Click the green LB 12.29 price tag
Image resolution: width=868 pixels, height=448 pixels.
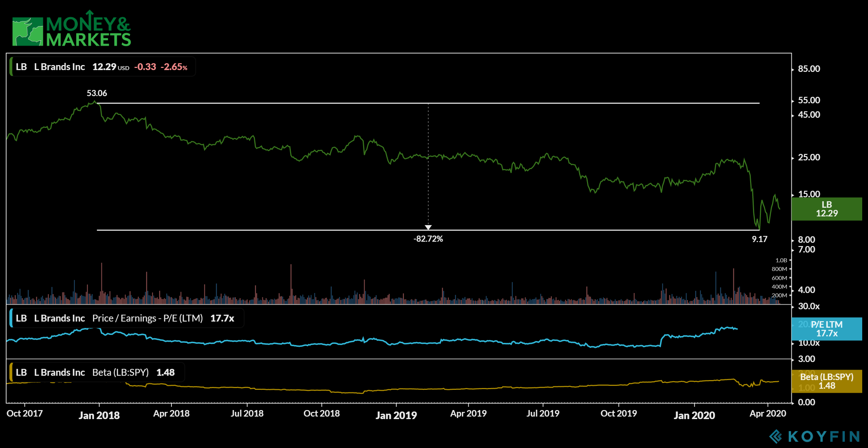tap(826, 209)
